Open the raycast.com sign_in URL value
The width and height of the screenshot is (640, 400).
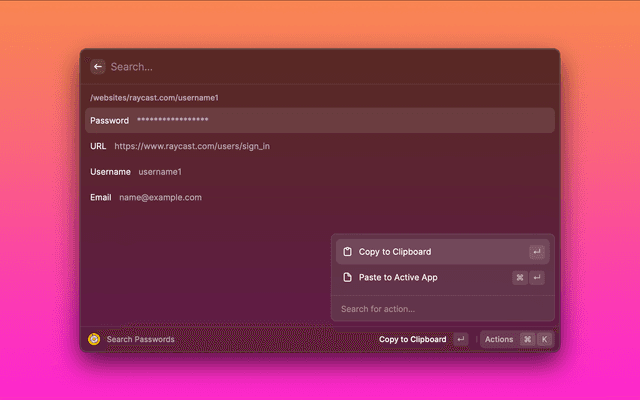pos(191,146)
